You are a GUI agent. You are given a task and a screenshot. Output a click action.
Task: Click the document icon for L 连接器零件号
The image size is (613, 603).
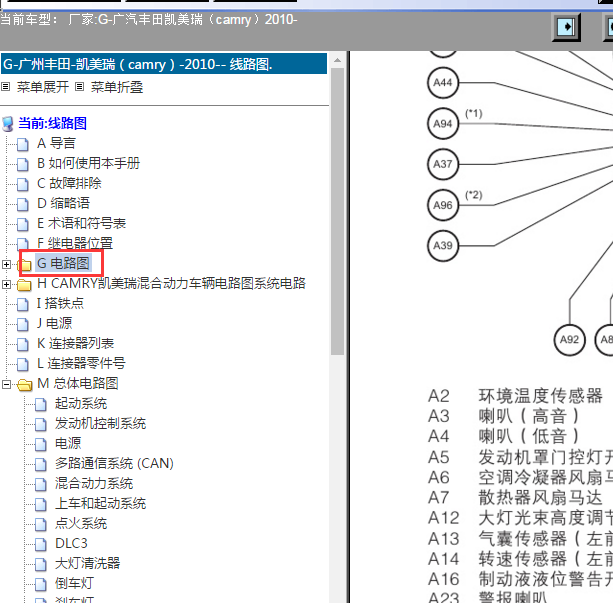[x=23, y=364]
